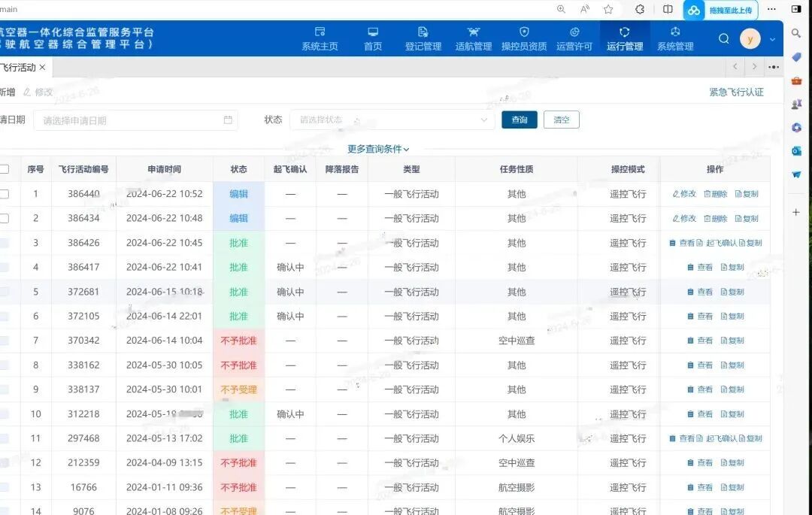Viewport: 812px width, 515px height.
Task: Open 登记管理 module
Action: [423, 39]
